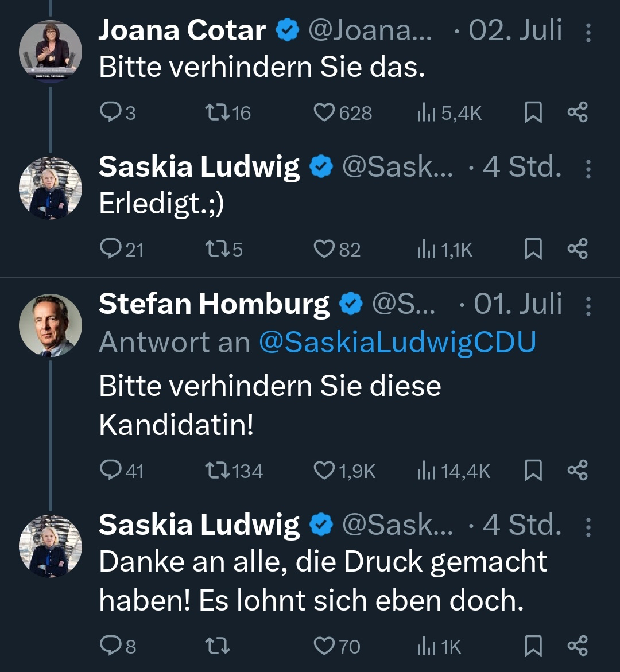Viewport: 620px width, 672px height.
Task: Open Stefan Homburg's avatar photo
Action: click(x=51, y=325)
